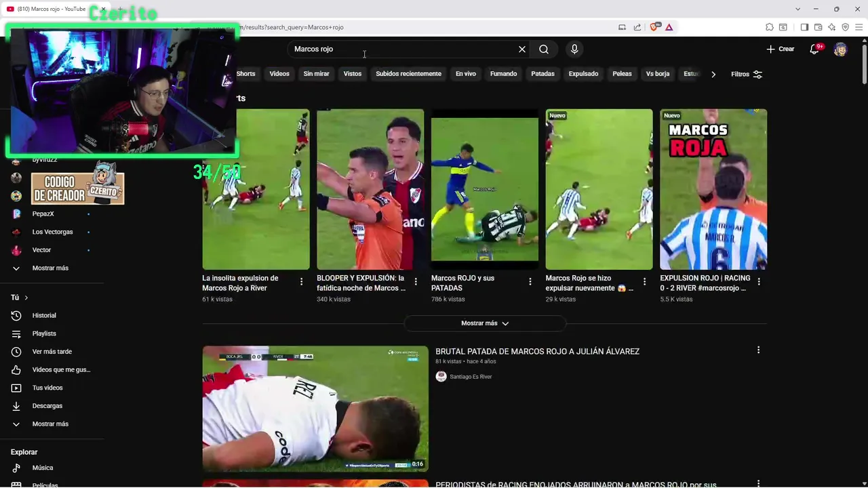Image resolution: width=868 pixels, height=488 pixels.
Task: Click the magnifying glass search button
Action: (x=544, y=49)
